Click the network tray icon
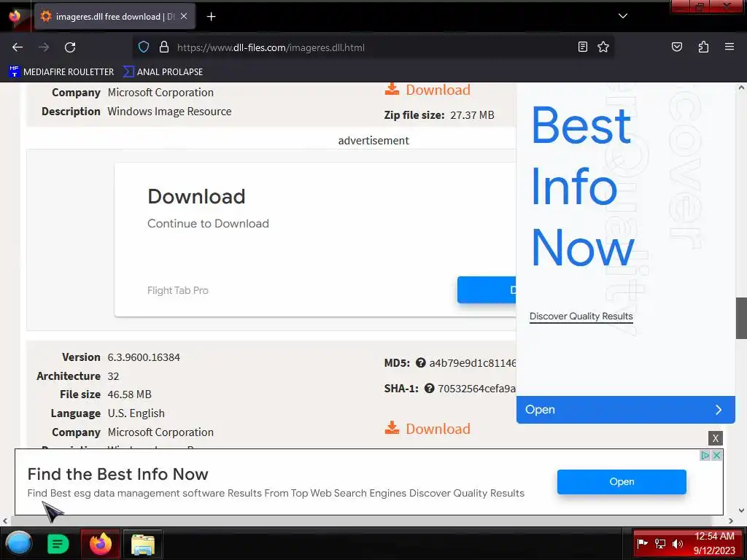The width and height of the screenshot is (747, 560). (659, 543)
